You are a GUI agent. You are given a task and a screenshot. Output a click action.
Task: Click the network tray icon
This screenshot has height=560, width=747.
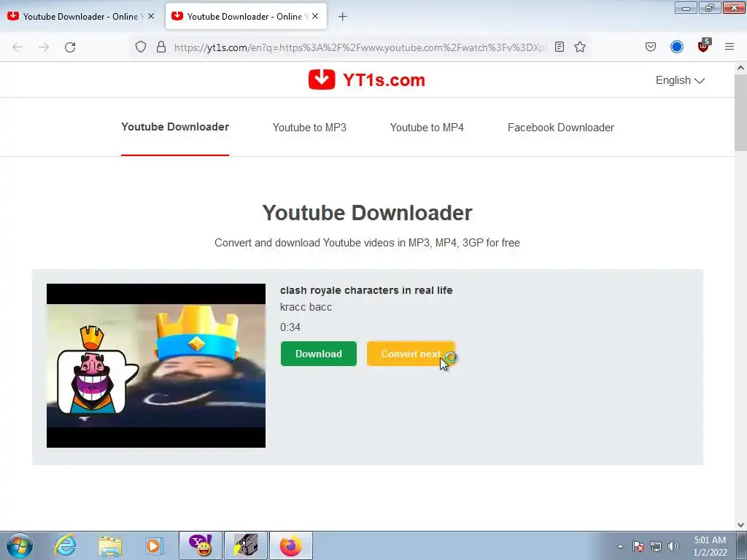pos(656,546)
